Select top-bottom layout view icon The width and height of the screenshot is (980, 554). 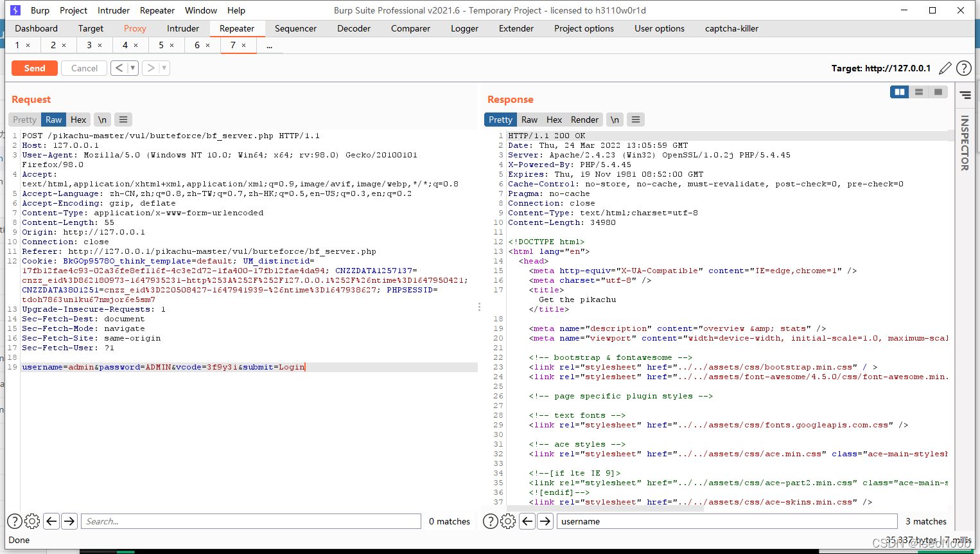919,92
